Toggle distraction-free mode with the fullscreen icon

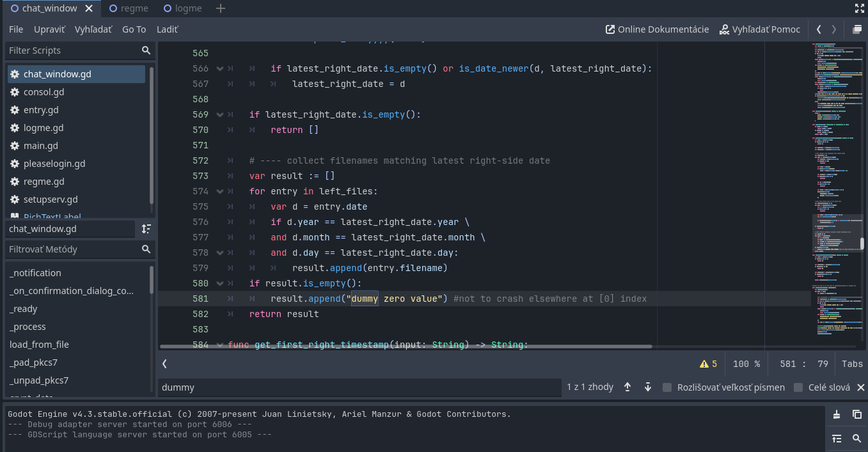pyautogui.click(x=859, y=8)
